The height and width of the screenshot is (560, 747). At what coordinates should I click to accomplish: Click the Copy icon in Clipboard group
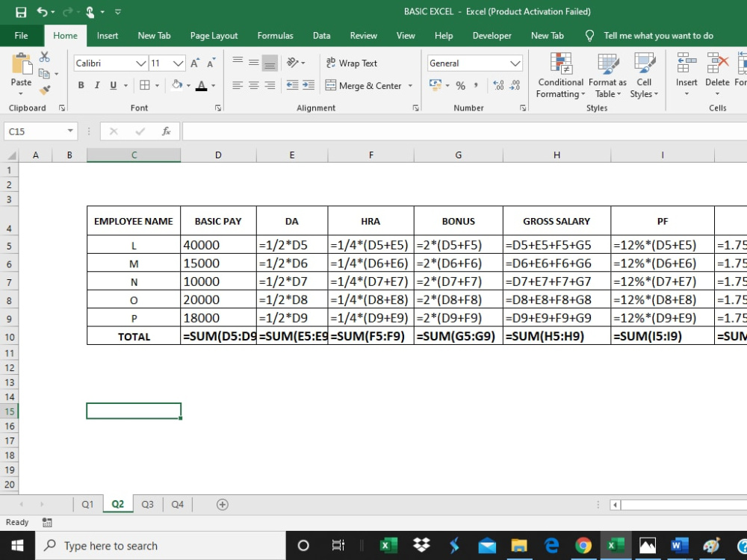[44, 73]
